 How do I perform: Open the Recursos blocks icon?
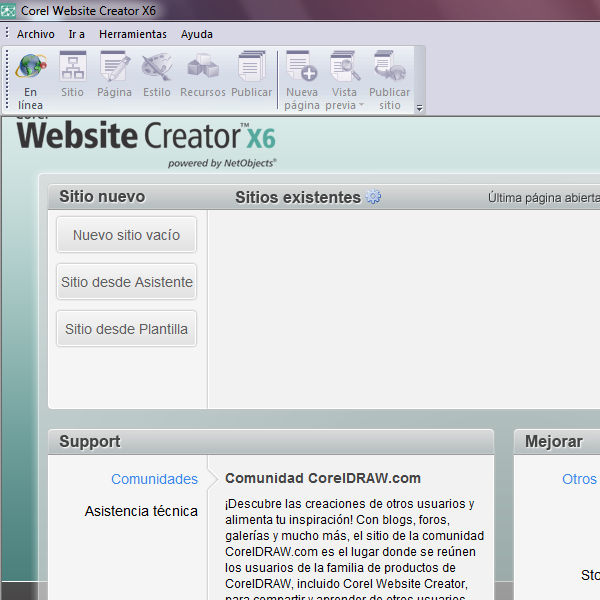coord(203,65)
